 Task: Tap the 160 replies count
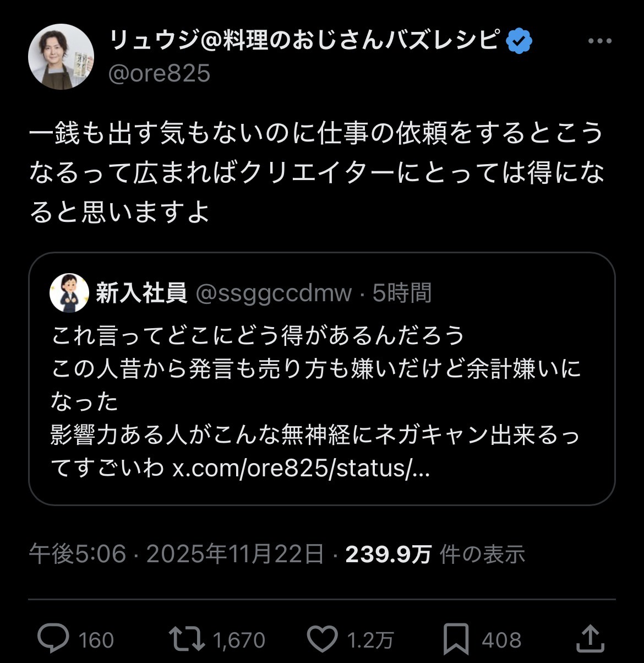click(x=96, y=640)
